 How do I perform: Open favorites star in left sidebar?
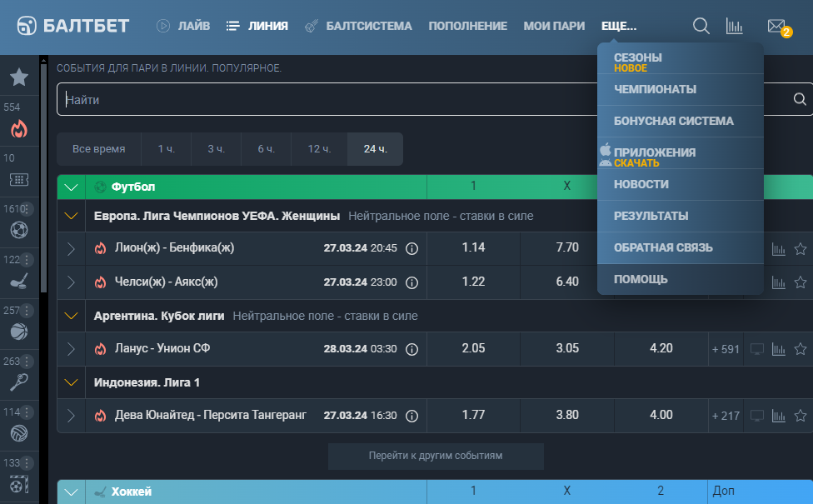[x=19, y=77]
